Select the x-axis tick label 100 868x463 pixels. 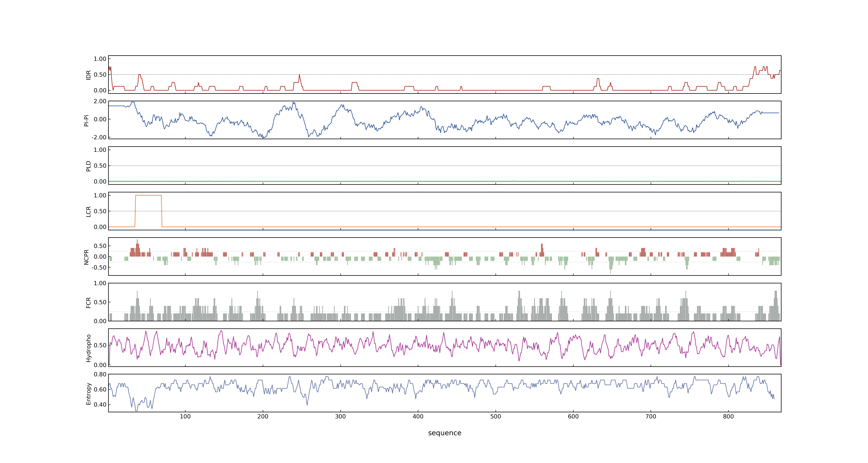(x=185, y=416)
